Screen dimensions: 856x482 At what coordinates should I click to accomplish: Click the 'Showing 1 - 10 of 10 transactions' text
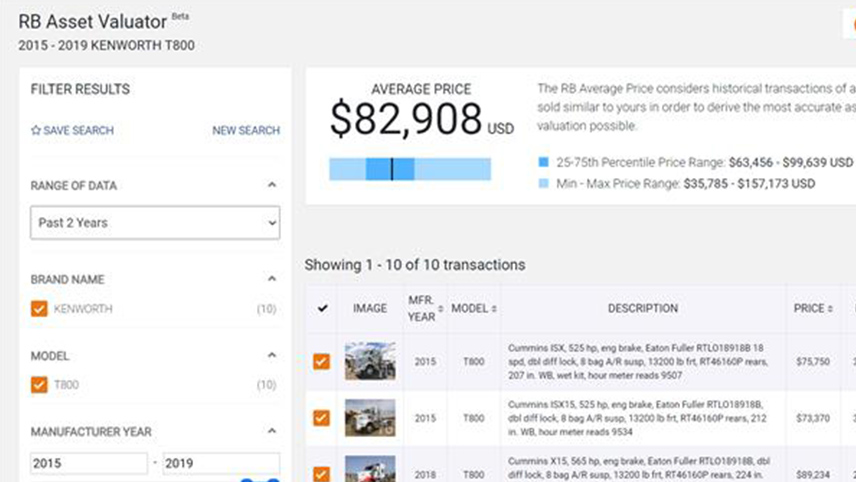415,265
